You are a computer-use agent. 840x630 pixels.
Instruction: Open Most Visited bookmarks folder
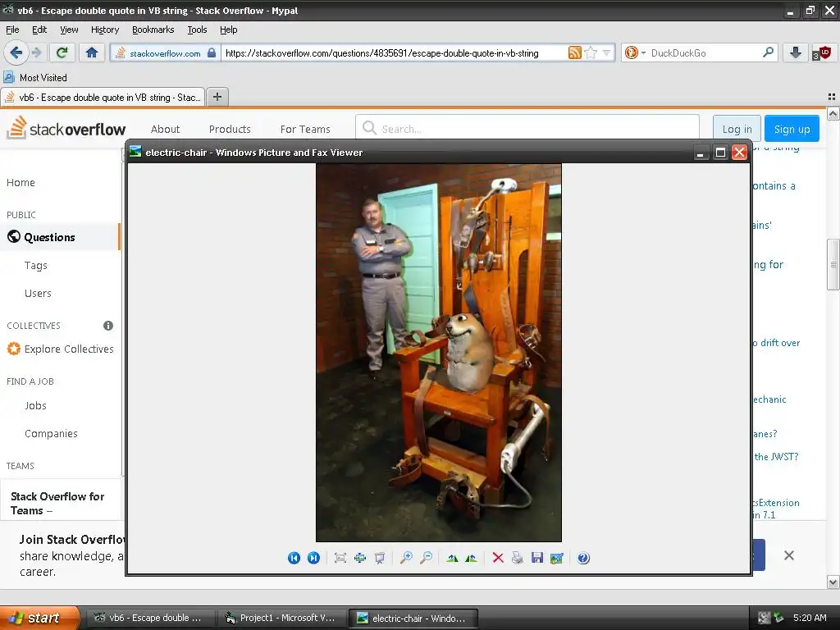(35, 78)
